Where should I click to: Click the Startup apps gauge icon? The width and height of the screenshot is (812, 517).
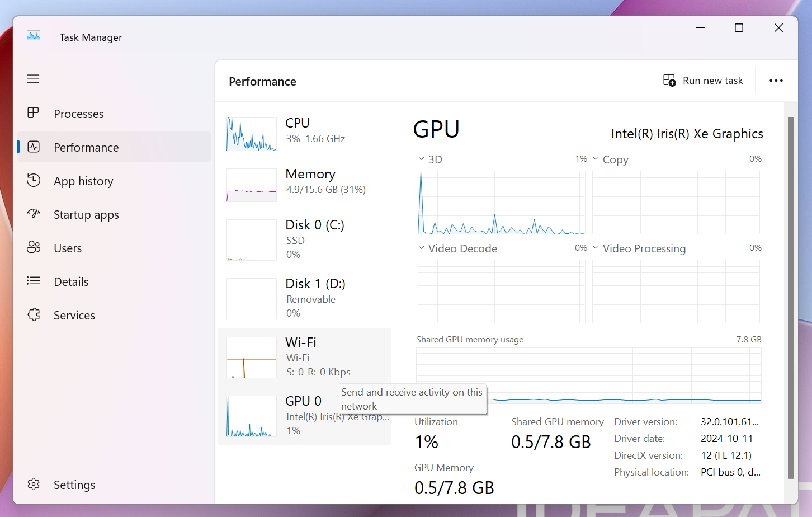pos(34,214)
